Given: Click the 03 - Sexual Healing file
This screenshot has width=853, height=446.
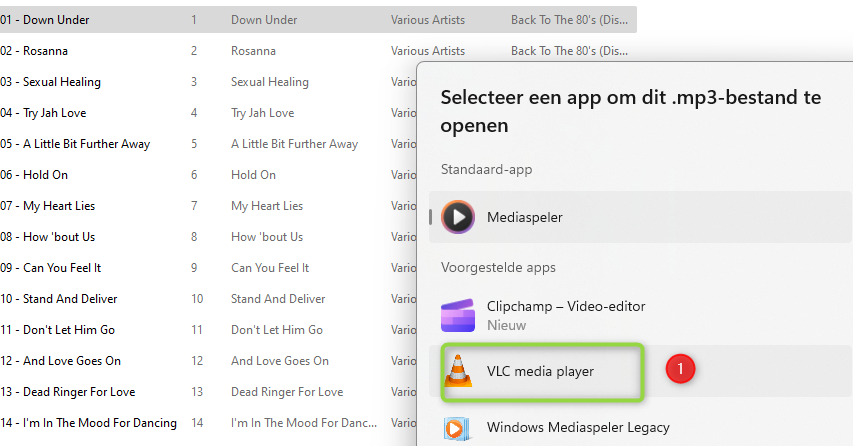Looking at the screenshot, I should (51, 82).
